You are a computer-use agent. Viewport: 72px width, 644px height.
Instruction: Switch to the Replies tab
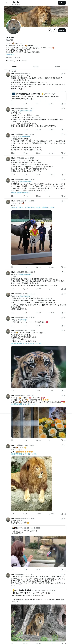[x=36, y=67]
